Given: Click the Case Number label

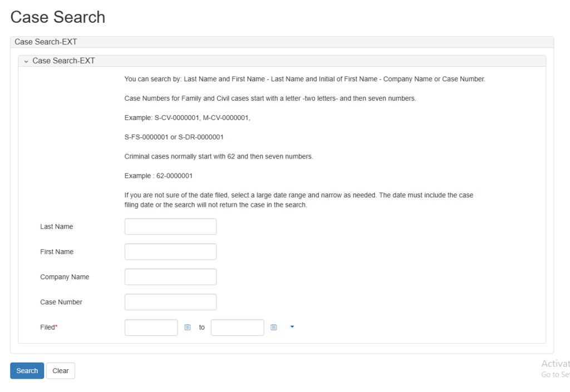Looking at the screenshot, I should pos(61,302).
